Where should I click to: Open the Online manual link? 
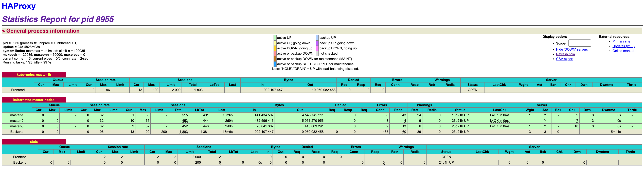pos(623,51)
